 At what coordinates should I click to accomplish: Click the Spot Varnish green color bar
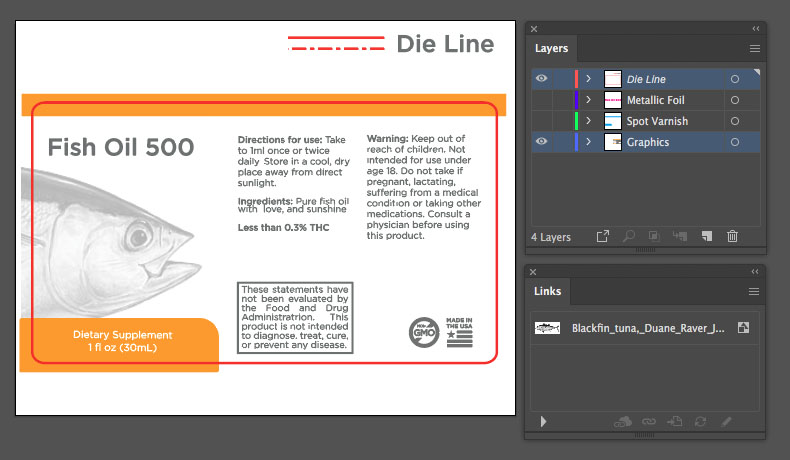(x=576, y=121)
